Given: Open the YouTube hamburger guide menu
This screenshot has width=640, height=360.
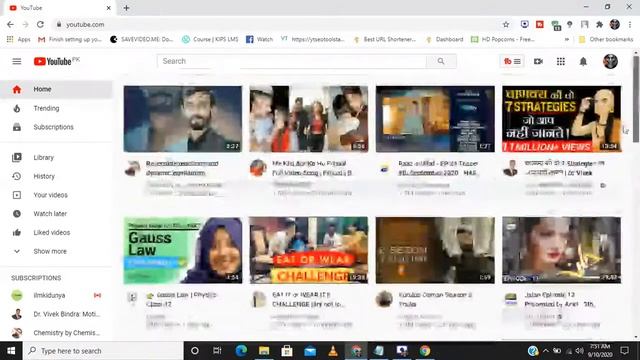Looking at the screenshot, I should tap(17, 61).
